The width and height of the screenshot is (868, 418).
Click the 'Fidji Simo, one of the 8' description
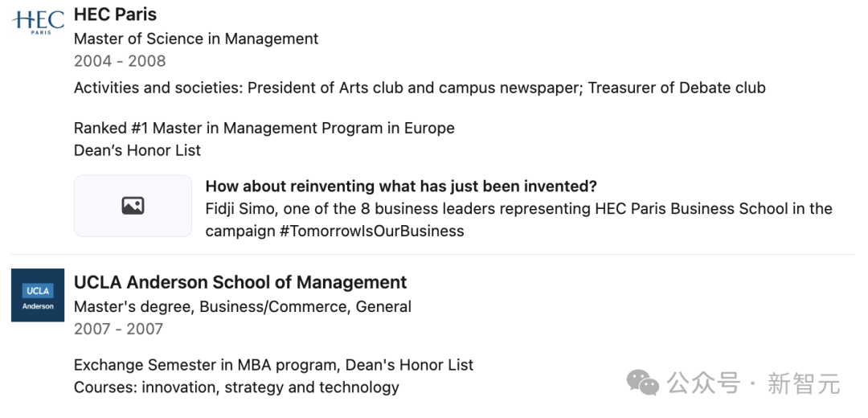tap(518, 209)
